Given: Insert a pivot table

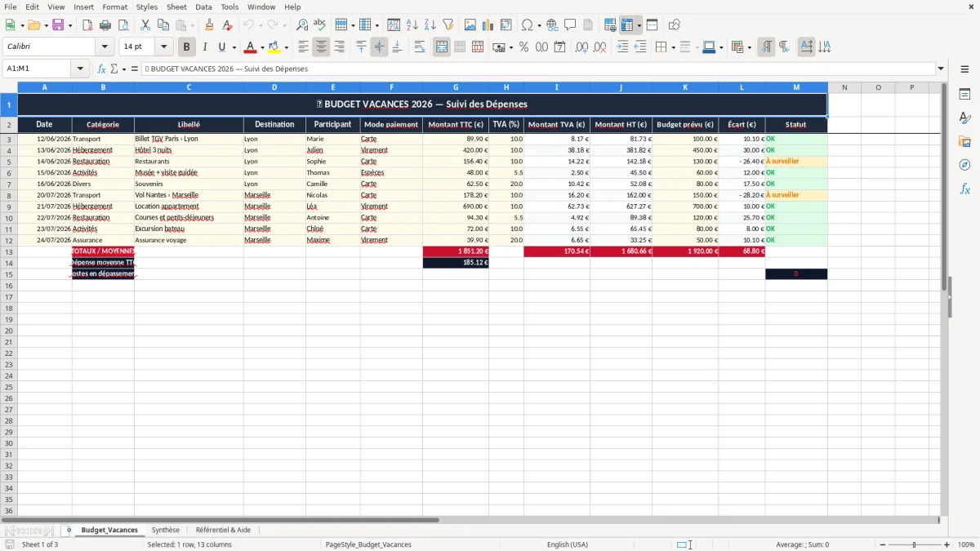Looking at the screenshot, I should [x=506, y=25].
